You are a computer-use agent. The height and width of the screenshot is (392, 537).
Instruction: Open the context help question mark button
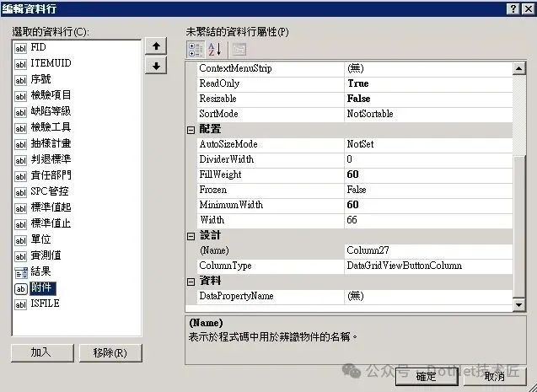(513, 8)
